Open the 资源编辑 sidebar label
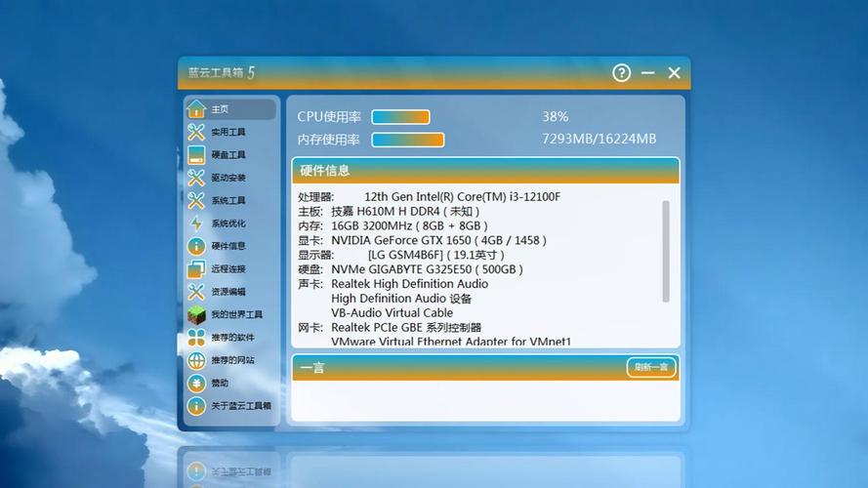868x488 pixels. coord(228,292)
